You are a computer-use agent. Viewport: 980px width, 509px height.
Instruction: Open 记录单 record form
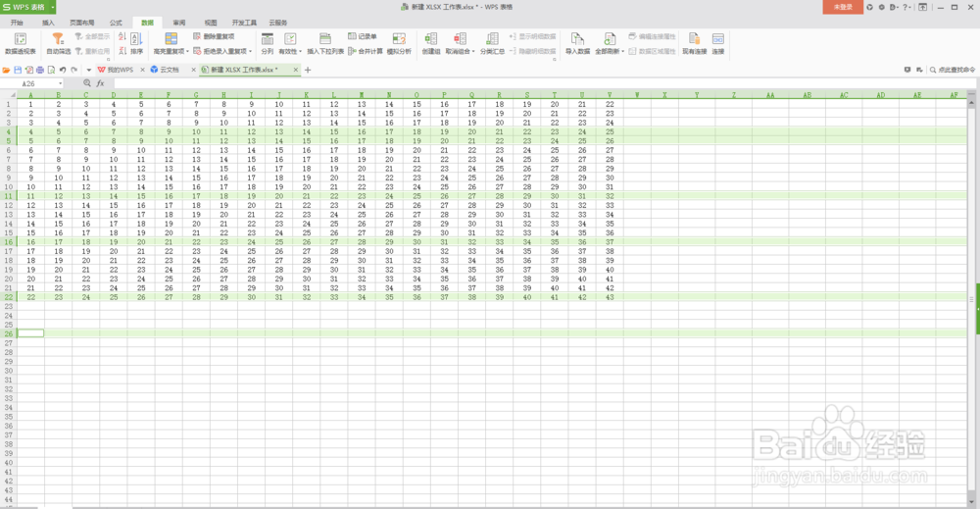pos(363,36)
